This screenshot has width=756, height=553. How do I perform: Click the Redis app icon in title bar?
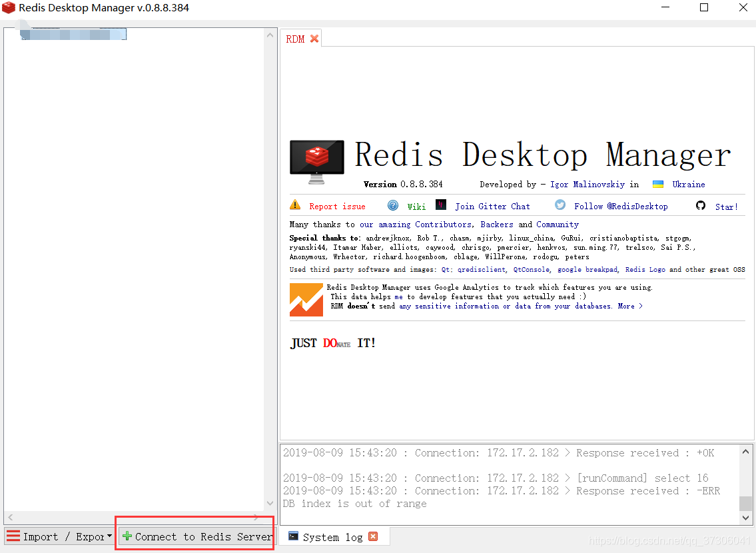tap(9, 8)
